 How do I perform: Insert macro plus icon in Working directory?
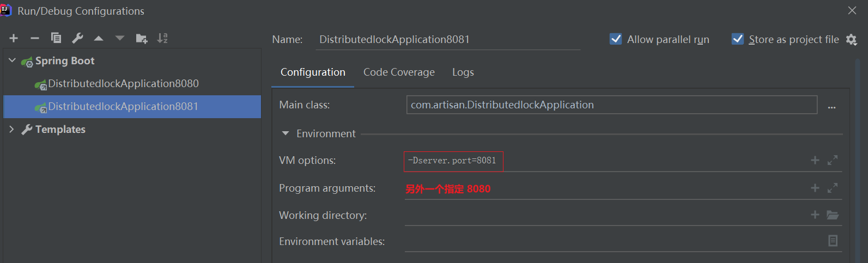(x=815, y=215)
